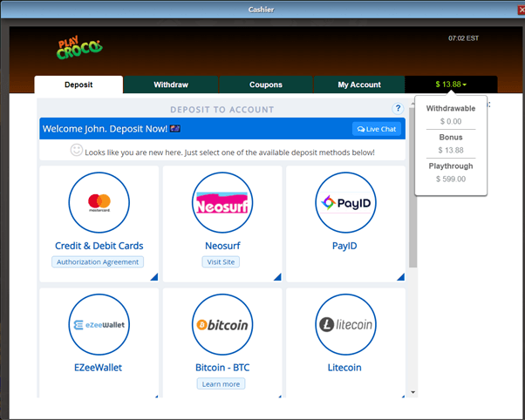Go to the Coupons tab

click(x=266, y=85)
